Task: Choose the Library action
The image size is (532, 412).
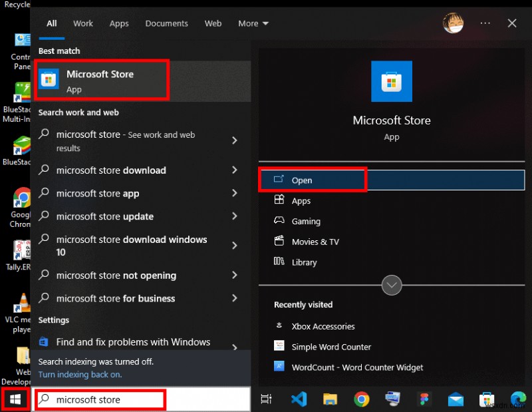Action: click(x=392, y=262)
